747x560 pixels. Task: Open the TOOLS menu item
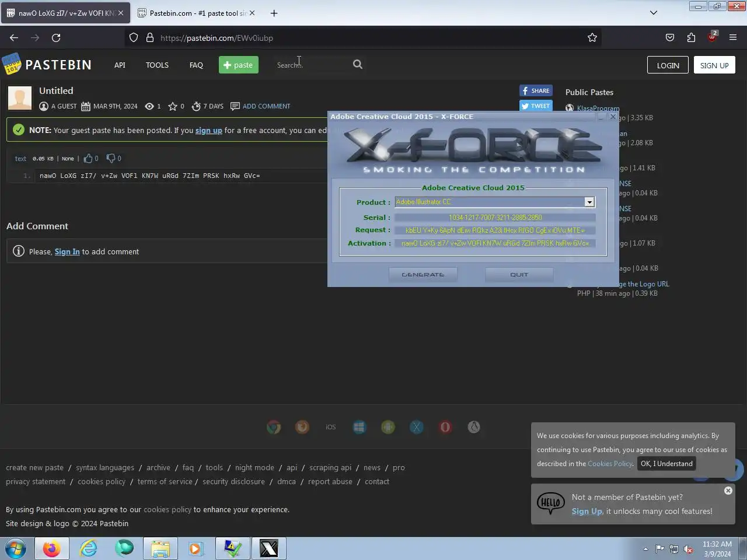point(157,65)
